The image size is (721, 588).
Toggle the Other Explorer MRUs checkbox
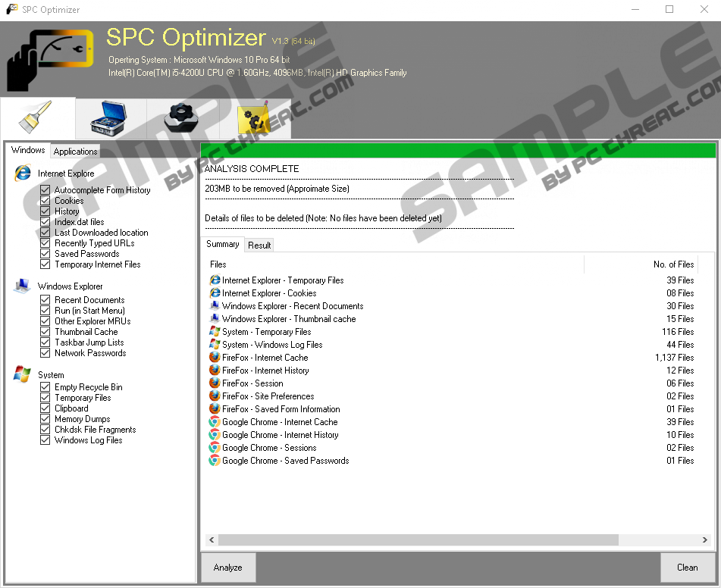pyautogui.click(x=45, y=321)
